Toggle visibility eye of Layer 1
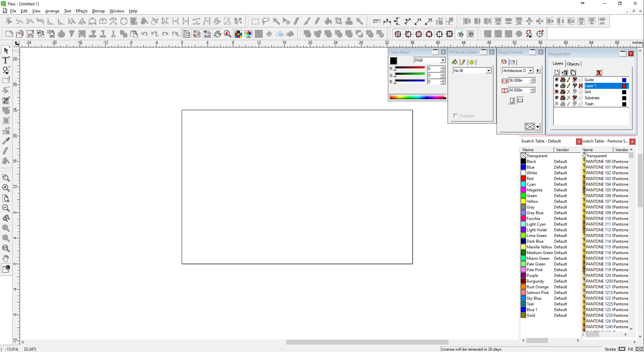 pyautogui.click(x=557, y=86)
